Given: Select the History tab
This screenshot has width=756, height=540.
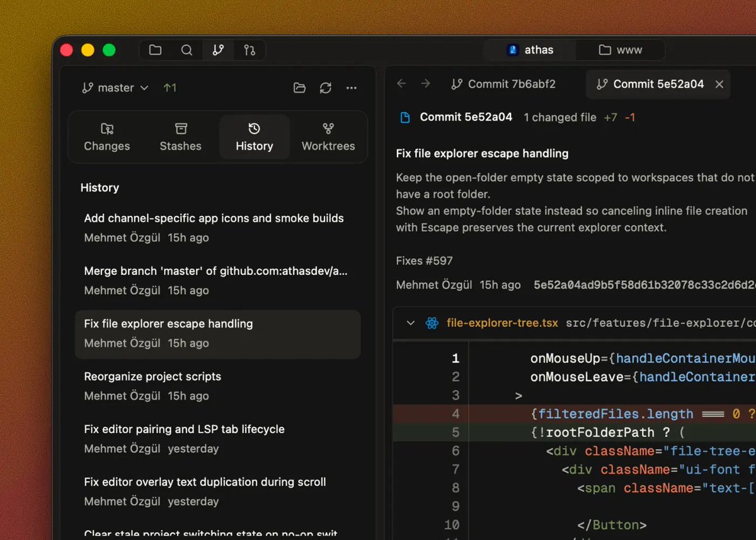Looking at the screenshot, I should click(x=255, y=137).
